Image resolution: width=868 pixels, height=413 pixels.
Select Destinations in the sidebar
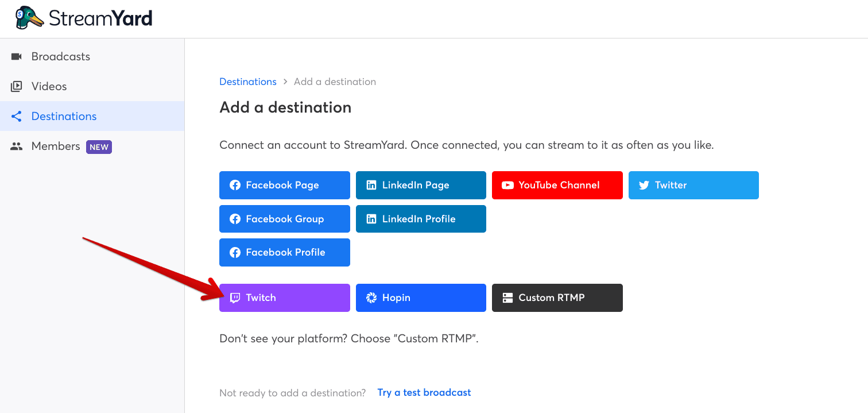click(92, 116)
